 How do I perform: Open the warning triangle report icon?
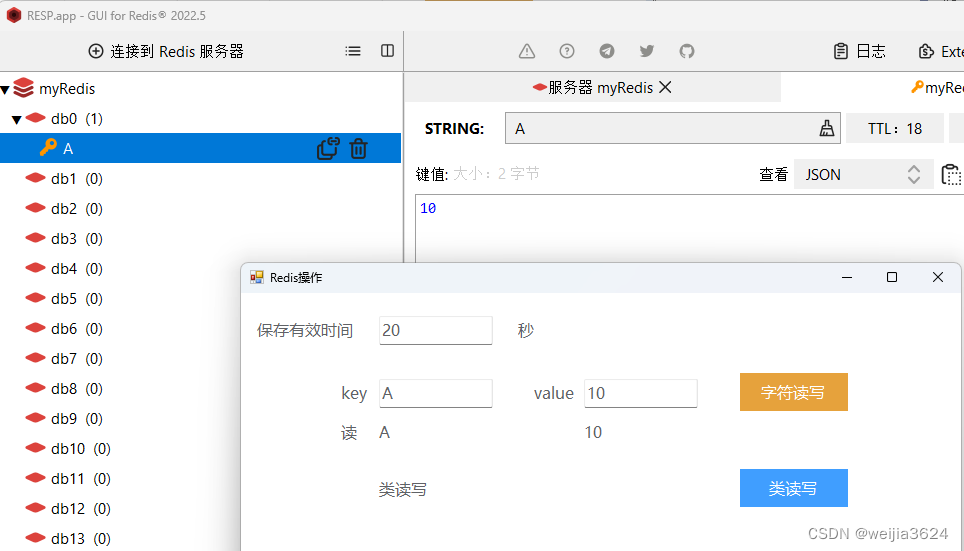(x=527, y=51)
